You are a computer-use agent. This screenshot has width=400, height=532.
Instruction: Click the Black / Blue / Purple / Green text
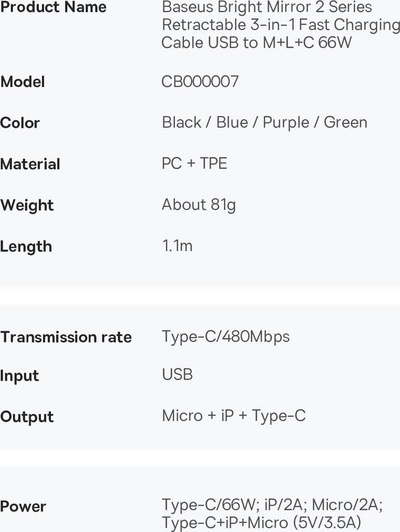[265, 122]
